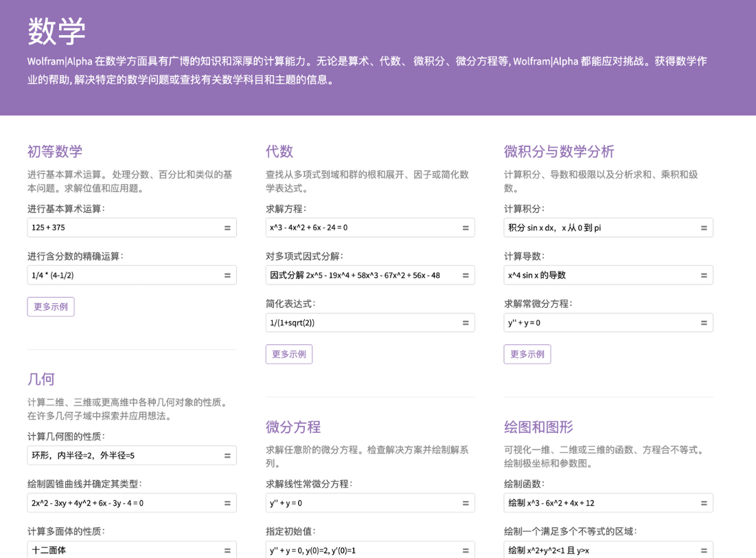Click the equals icon beside 125 + 375
This screenshot has height=558, width=756.
(x=227, y=228)
